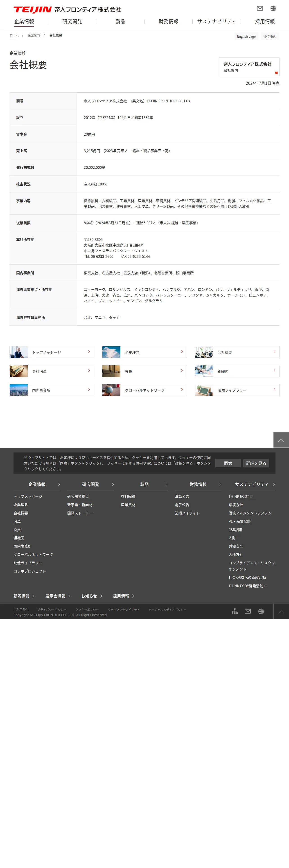Click the chevron on the 会社概要 card
This screenshot has width=289, height=868.
tap(274, 352)
